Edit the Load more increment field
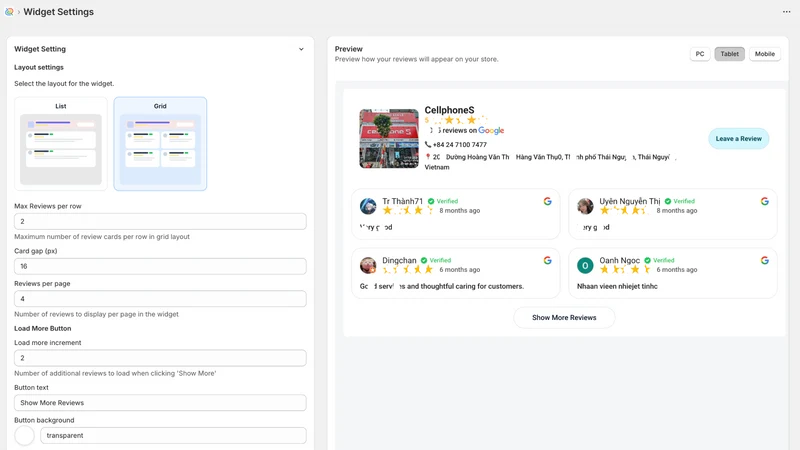800x450 pixels. click(x=160, y=358)
